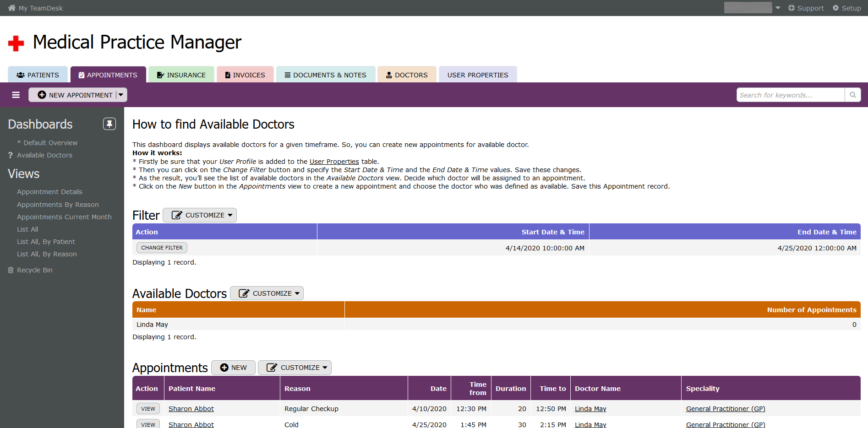This screenshot has height=428, width=868.
Task: Switch to the Patients tab
Action: click(38, 75)
